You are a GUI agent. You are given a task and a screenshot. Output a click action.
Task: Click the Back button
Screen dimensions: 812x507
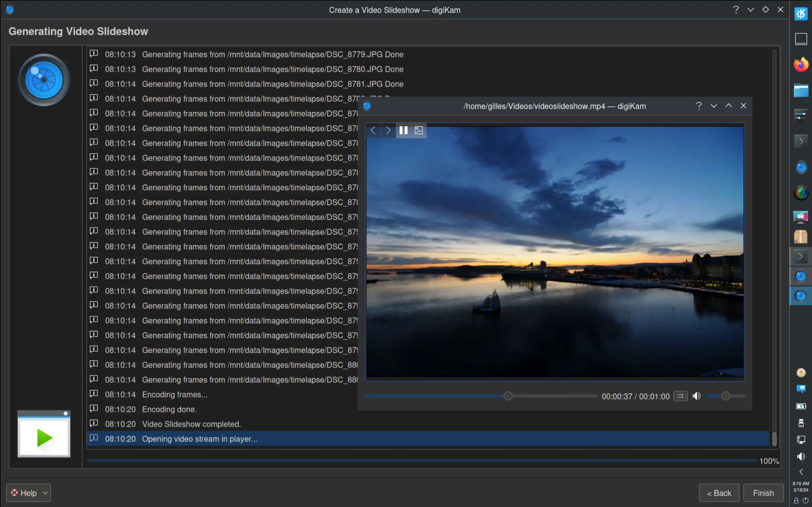[719, 493]
